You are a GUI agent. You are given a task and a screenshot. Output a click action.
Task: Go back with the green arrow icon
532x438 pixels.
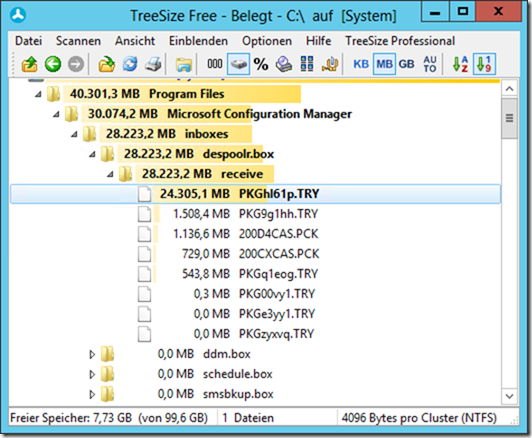coord(53,64)
